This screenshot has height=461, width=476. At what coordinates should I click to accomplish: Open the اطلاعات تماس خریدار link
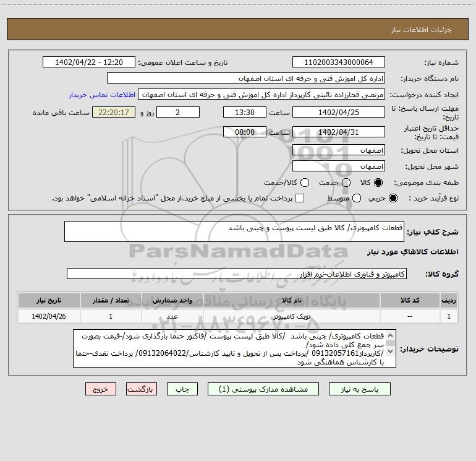pos(102,95)
